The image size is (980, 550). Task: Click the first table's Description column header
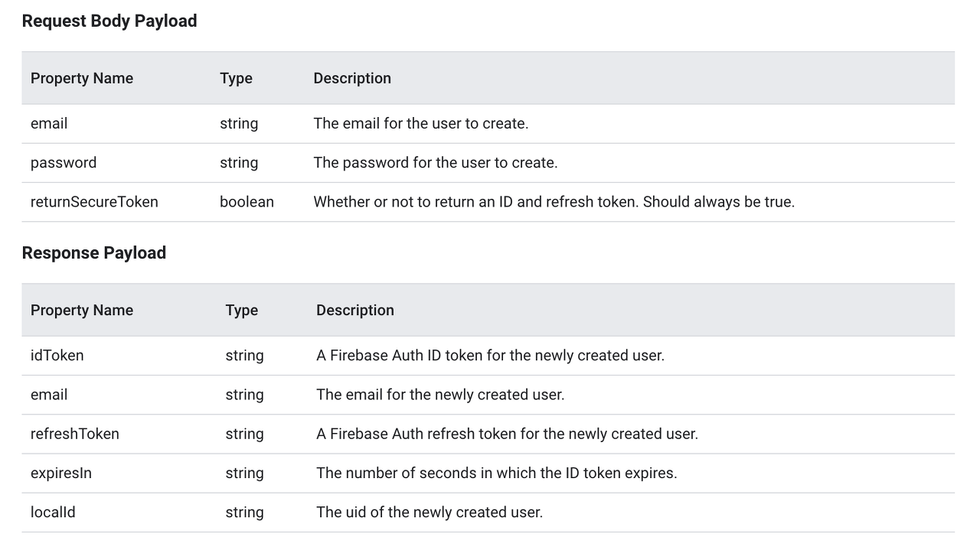352,79
